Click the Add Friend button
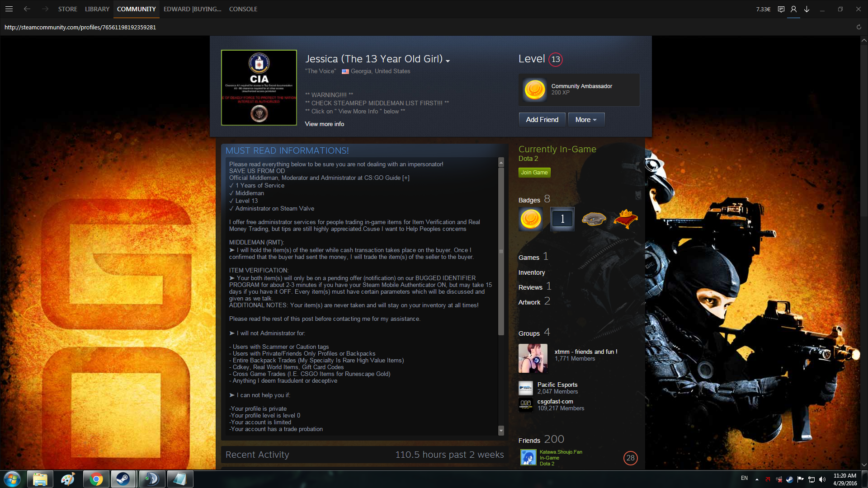This screenshot has width=868, height=488. 542,120
